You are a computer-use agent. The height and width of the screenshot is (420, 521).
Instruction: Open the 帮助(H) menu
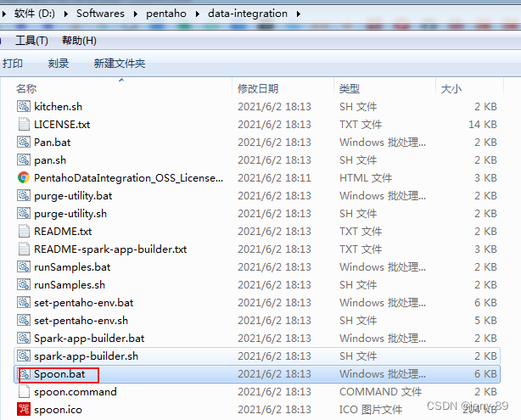coord(79,41)
